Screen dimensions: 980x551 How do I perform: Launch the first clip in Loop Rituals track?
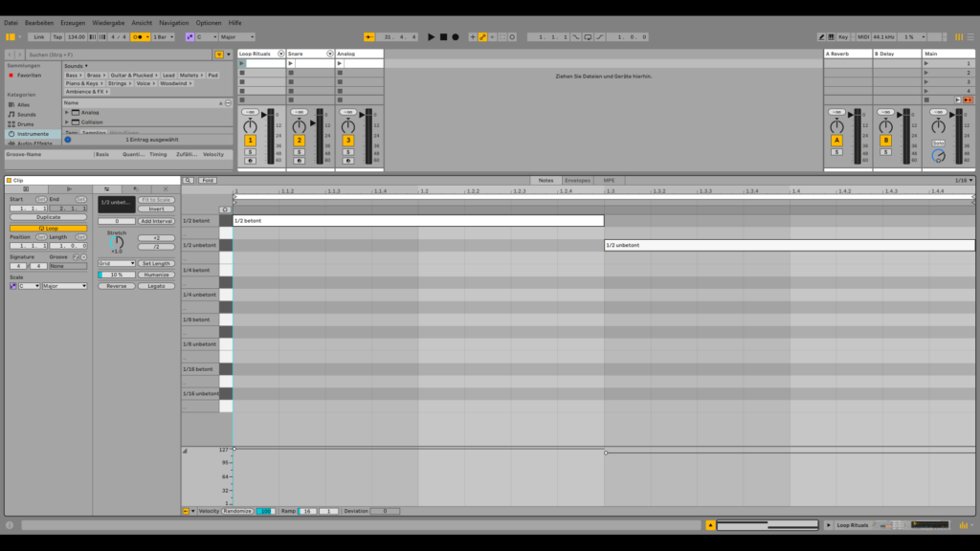(242, 63)
